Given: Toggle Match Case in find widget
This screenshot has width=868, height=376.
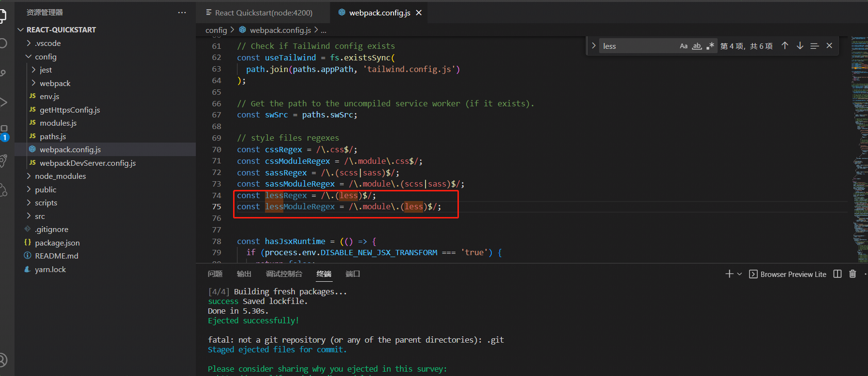Looking at the screenshot, I should coord(683,46).
